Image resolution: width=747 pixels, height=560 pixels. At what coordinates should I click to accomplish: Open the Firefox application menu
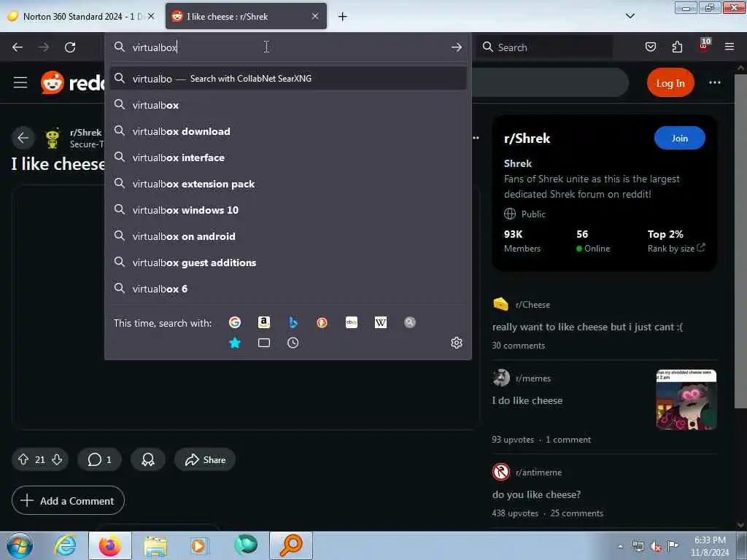tap(729, 47)
